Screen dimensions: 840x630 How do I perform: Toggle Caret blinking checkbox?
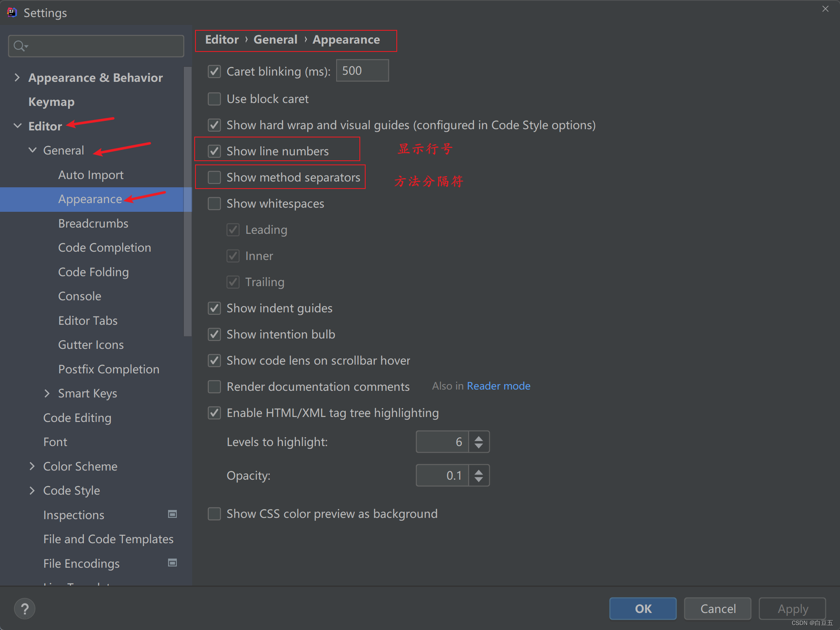click(x=214, y=71)
